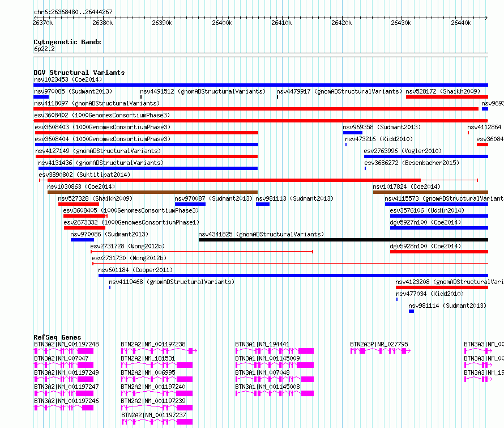Viewport: 504px width, 428px height.
Task: Click the brown nsv1017824 variant bar
Action: tap(431, 192)
